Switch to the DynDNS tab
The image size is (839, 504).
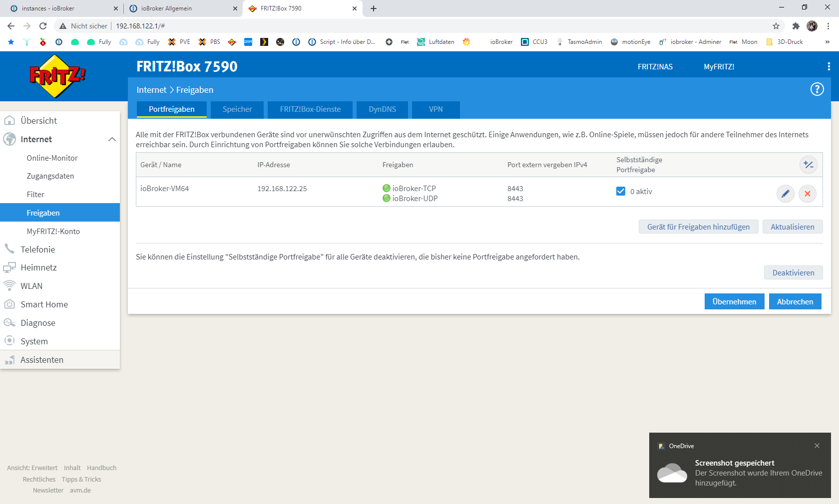[383, 109]
